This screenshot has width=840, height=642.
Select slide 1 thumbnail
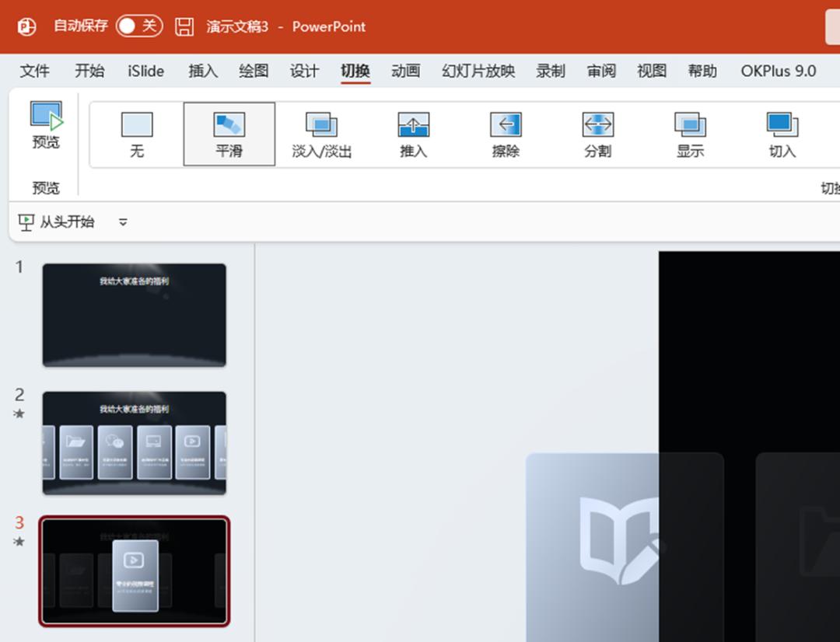pyautogui.click(x=134, y=315)
